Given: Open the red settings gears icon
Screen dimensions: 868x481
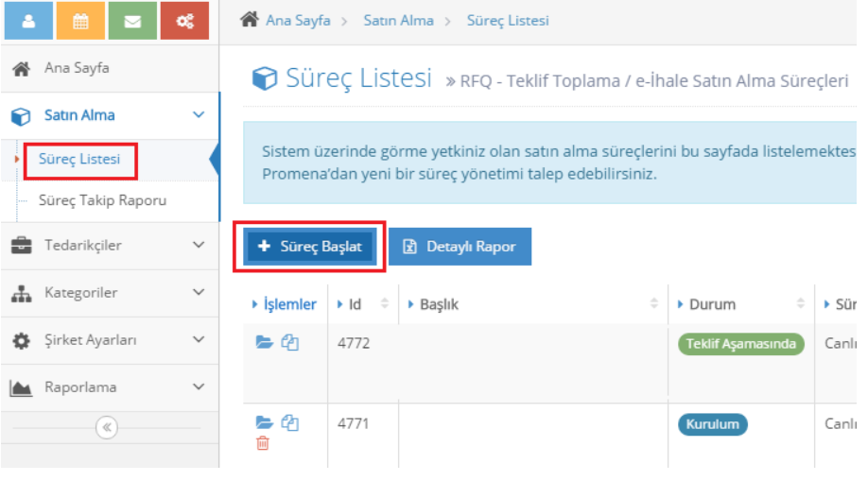Looking at the screenshot, I should pyautogui.click(x=184, y=21).
